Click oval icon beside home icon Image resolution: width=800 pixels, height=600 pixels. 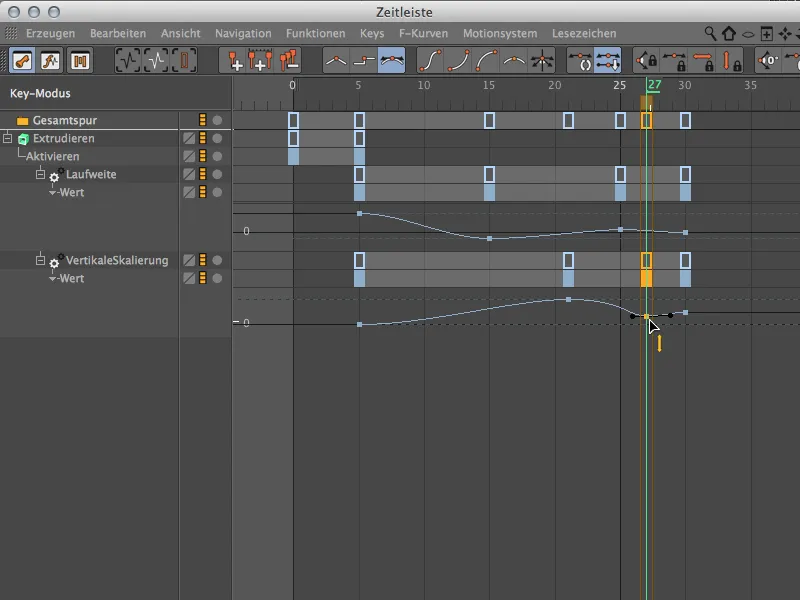748,35
